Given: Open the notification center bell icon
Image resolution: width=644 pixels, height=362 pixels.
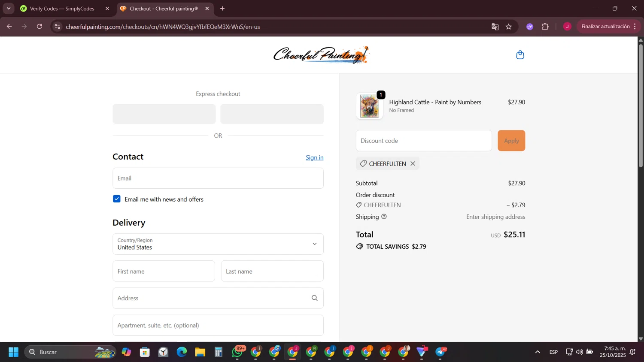Looking at the screenshot, I should (632, 352).
